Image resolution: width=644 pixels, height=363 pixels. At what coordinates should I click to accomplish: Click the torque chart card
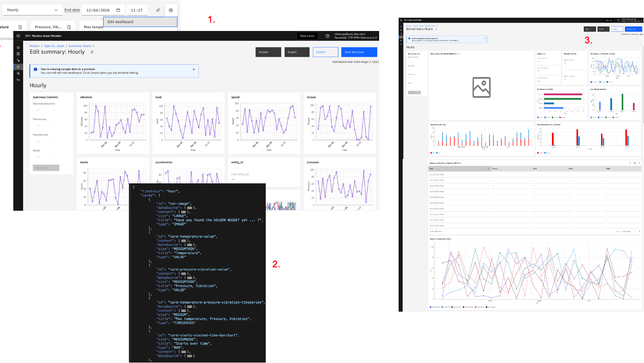tap(340, 123)
